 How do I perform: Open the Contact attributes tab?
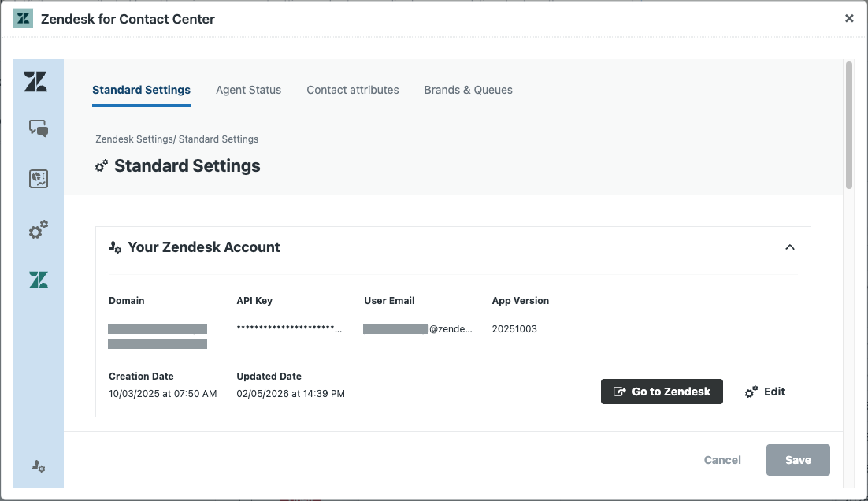point(352,90)
